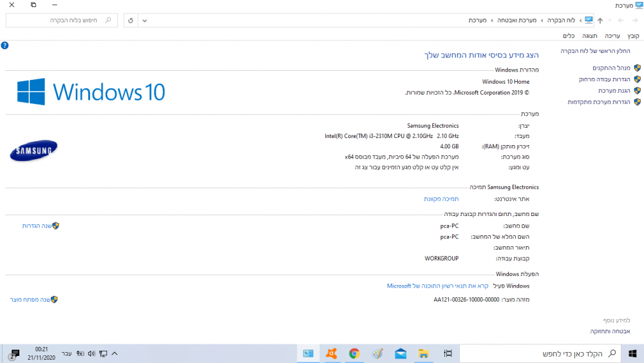Open Mail app from the taskbar
The width and height of the screenshot is (644, 363).
pos(401,353)
